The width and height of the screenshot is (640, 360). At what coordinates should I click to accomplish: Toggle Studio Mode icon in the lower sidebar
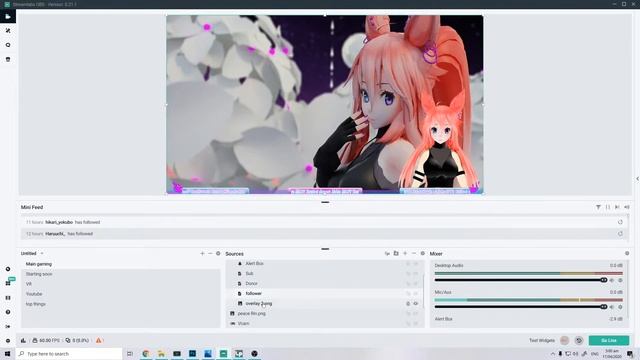click(8, 298)
